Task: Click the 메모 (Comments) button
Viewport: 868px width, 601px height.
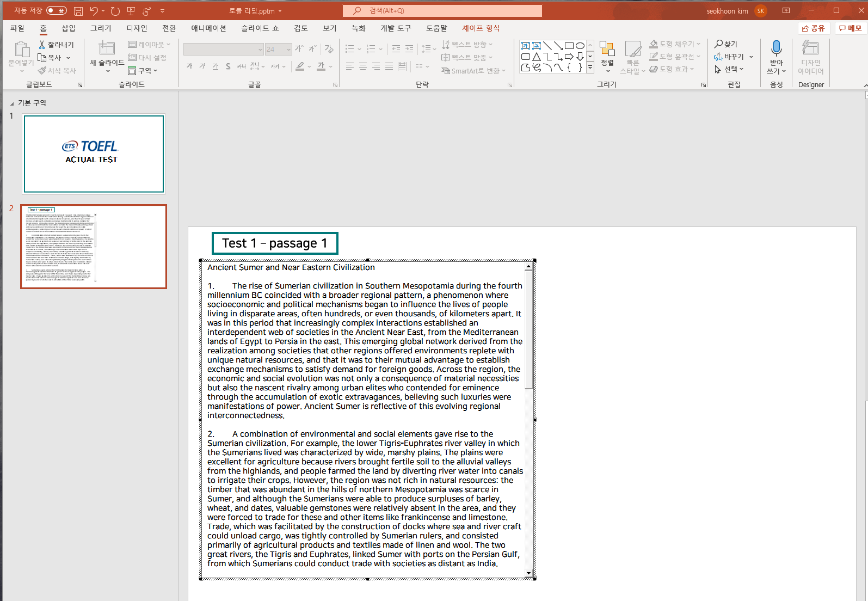Action: tap(851, 28)
